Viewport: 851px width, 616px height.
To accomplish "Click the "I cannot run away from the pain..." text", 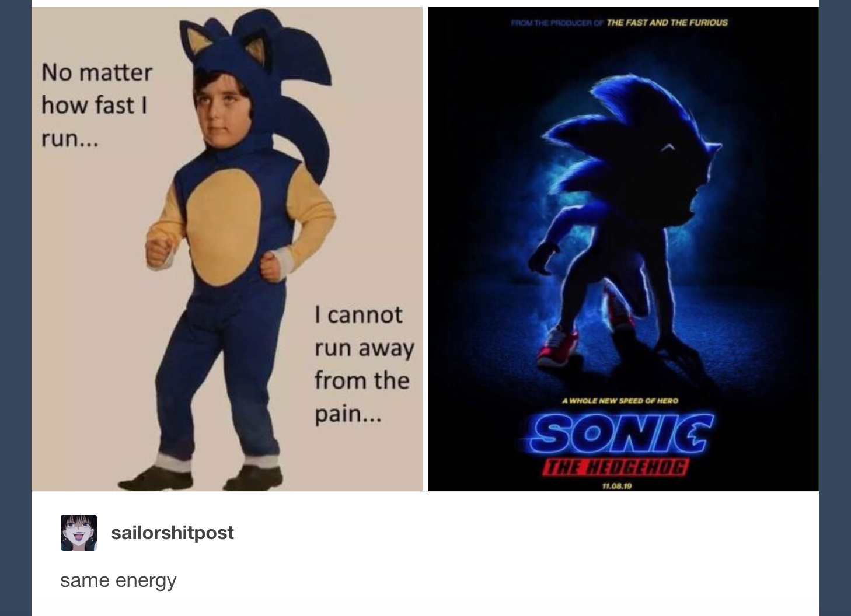I will [364, 364].
